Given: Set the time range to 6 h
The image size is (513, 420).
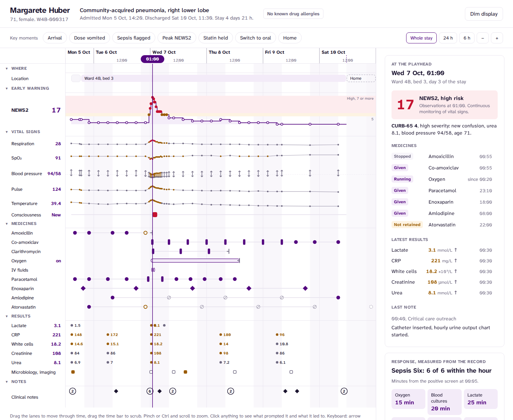Looking at the screenshot, I should click(x=467, y=38).
